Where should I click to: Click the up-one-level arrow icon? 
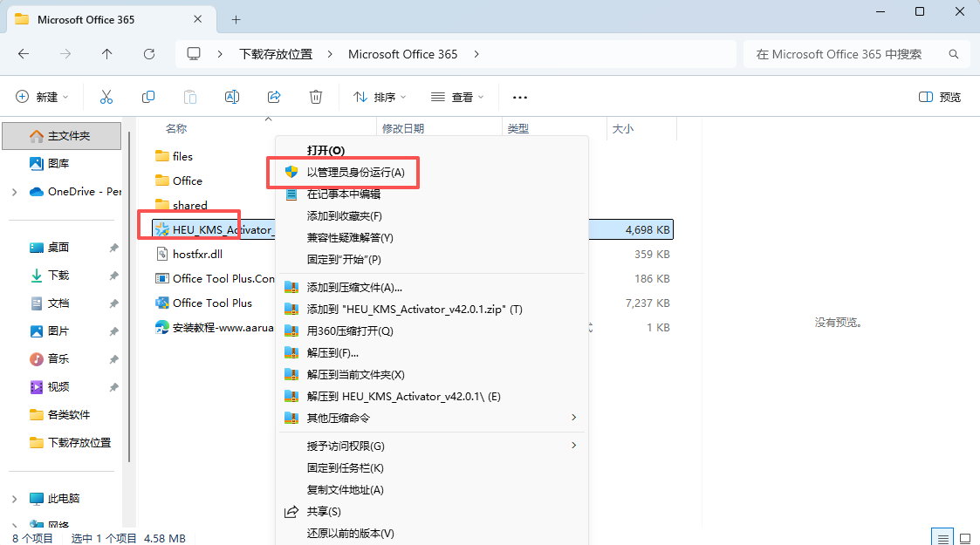click(106, 53)
